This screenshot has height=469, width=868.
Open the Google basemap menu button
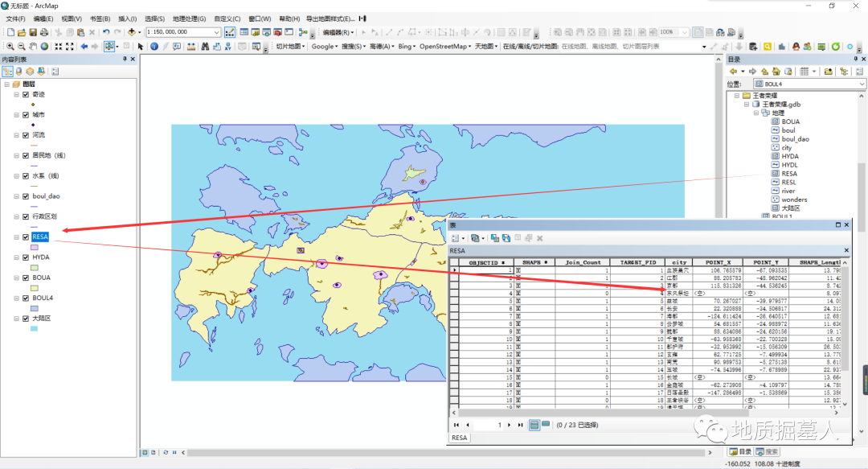pos(325,47)
